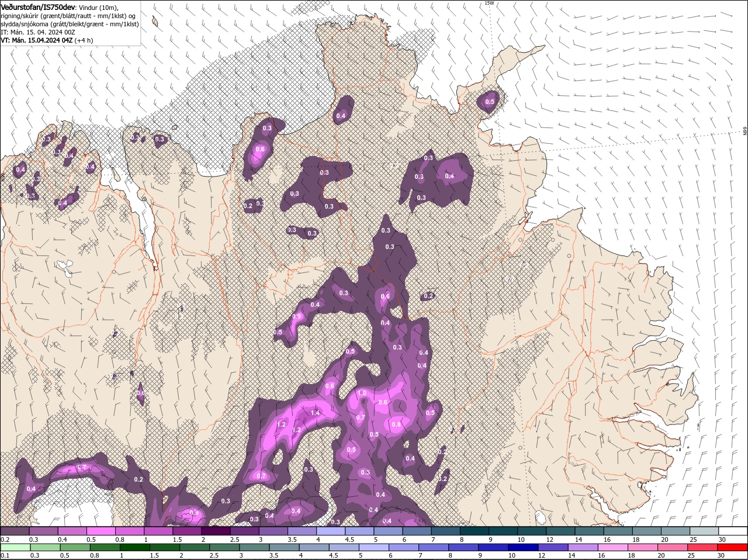Click the '15W' longitude label
The image size is (748, 560).
tap(489, 3)
